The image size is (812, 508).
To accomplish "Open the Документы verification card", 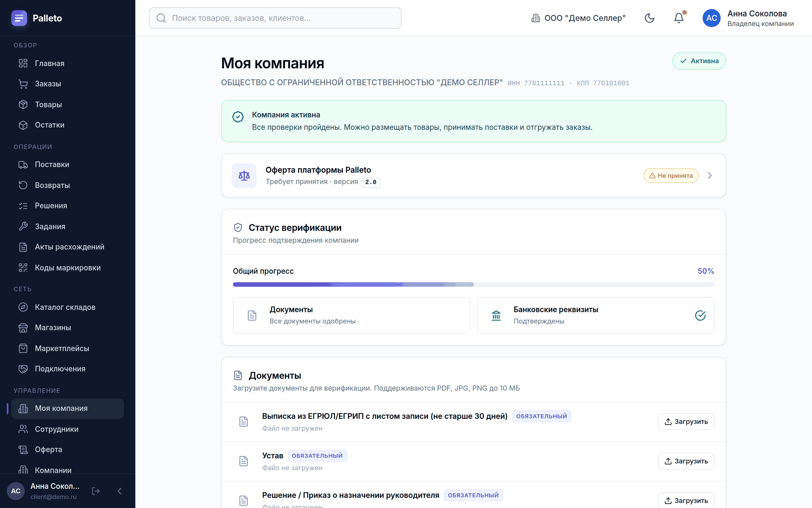I will pyautogui.click(x=351, y=315).
